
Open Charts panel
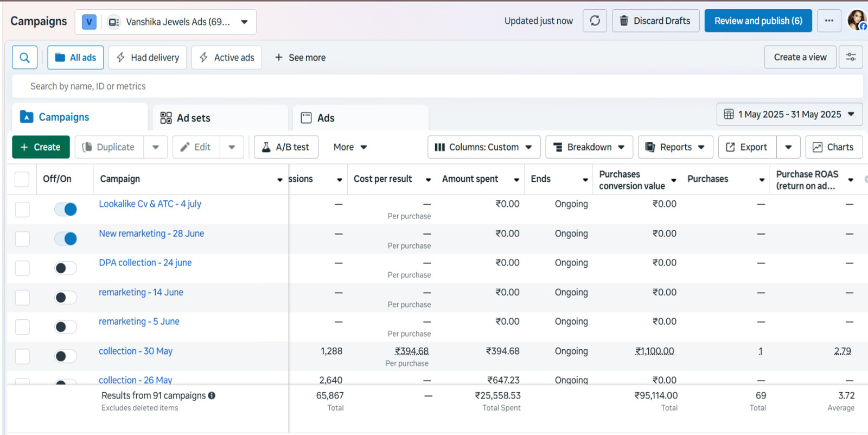click(x=834, y=147)
